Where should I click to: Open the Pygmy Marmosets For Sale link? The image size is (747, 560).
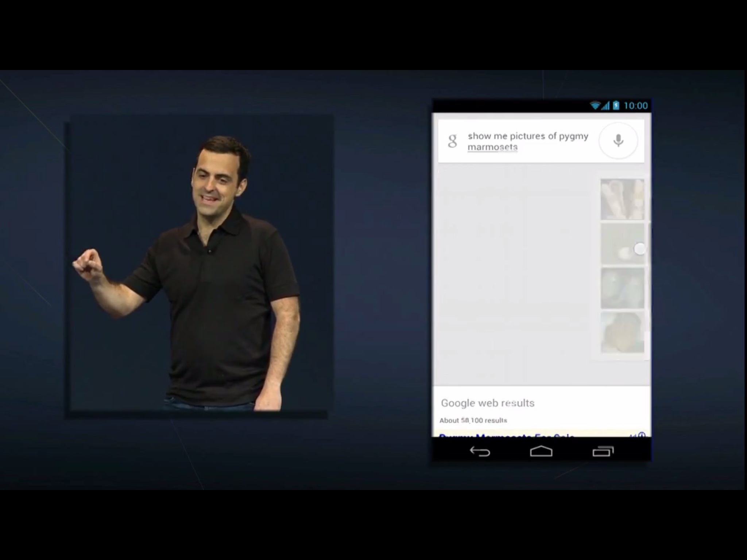tap(506, 435)
